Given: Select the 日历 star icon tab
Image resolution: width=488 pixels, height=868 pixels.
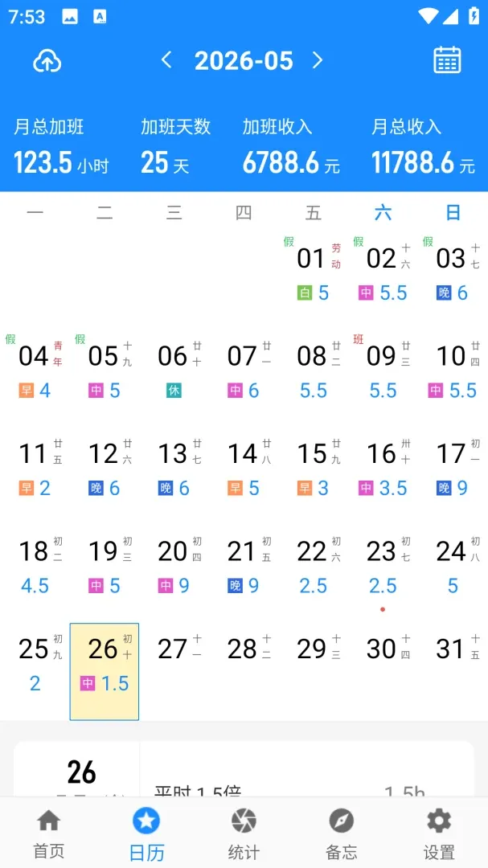Looking at the screenshot, I should [146, 833].
